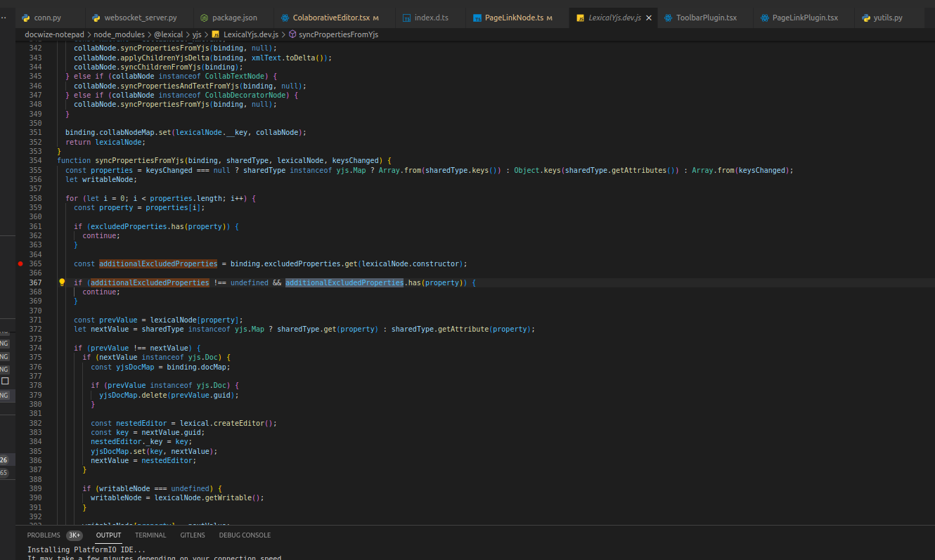935x560 pixels.
Task: Click the 3K+ problems count badge
Action: tap(75, 535)
